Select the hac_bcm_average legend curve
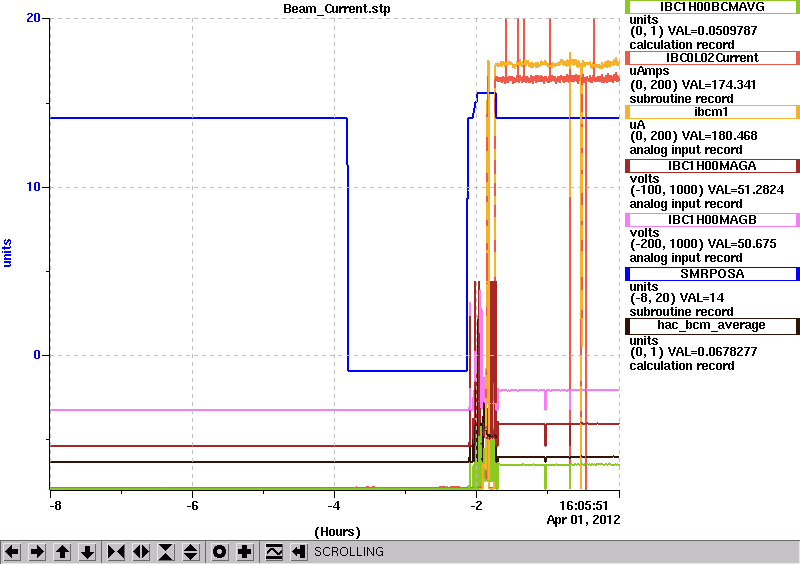This screenshot has width=800, height=564. point(712,326)
